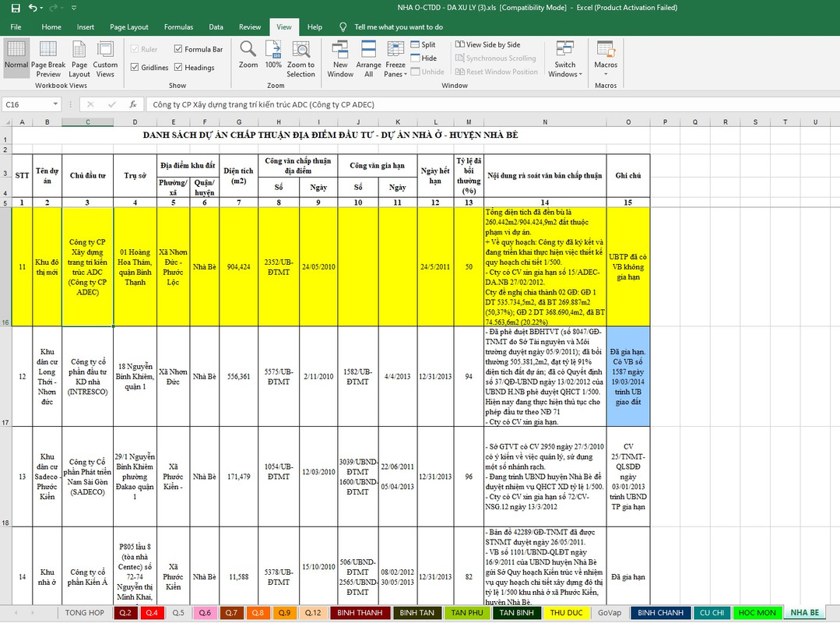Image resolution: width=840 pixels, height=623 pixels.
Task: Save the workbook with the floppy disk icon
Action: coord(16,8)
